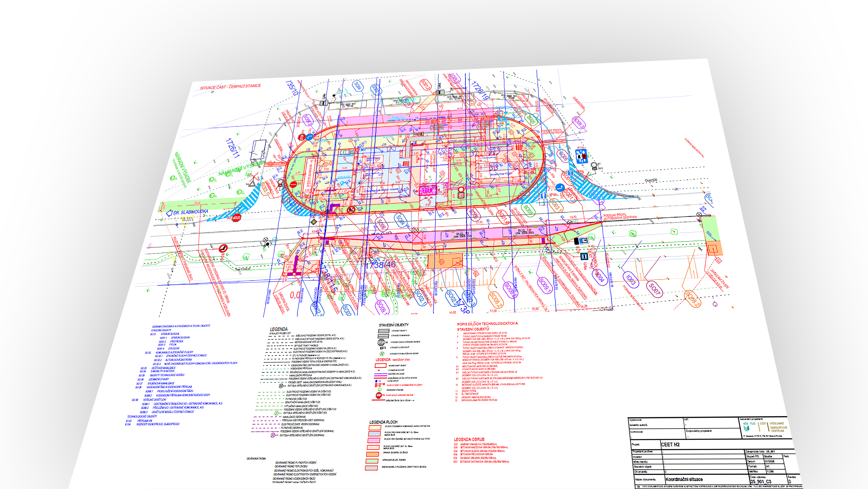The width and height of the screenshot is (868, 489).
Task: Click the light green swatch in Legenda ploch
Action: [x=372, y=461]
